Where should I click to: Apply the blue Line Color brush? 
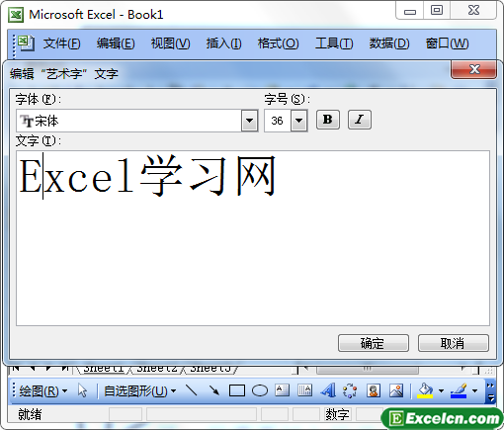point(459,390)
